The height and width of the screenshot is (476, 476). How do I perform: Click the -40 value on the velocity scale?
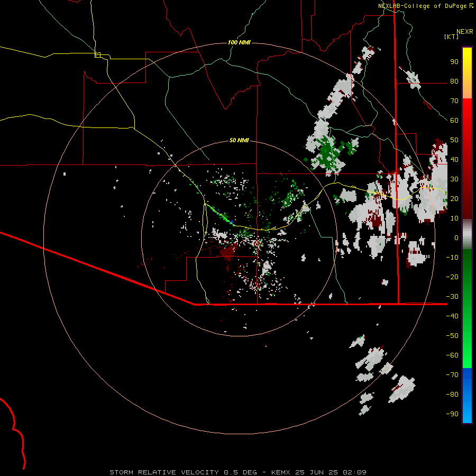452,316
